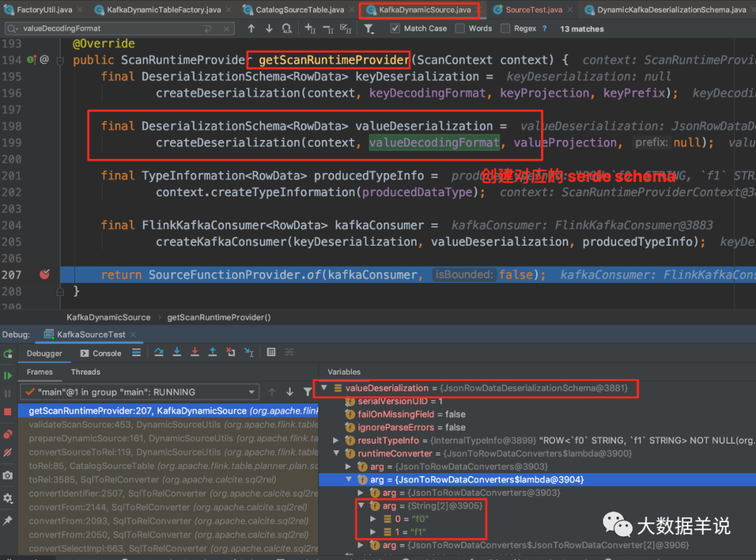Click the Step Out icon
This screenshot has height=560, width=756.
coord(213,353)
